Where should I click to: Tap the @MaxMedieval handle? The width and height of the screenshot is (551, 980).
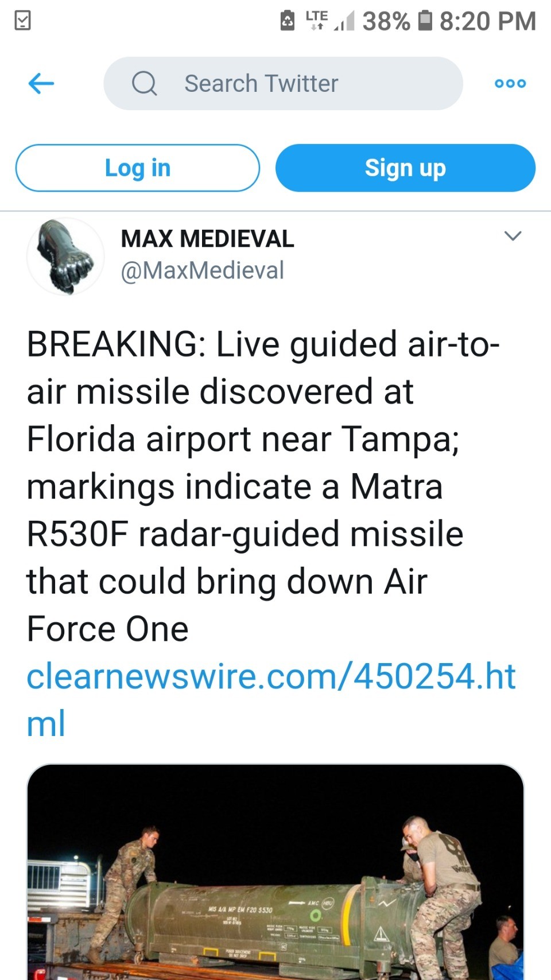(202, 270)
